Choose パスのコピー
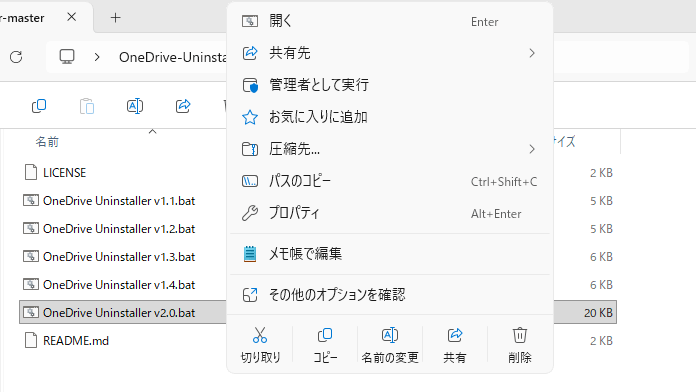Screen dimensions: 696x392 (x=390, y=181)
